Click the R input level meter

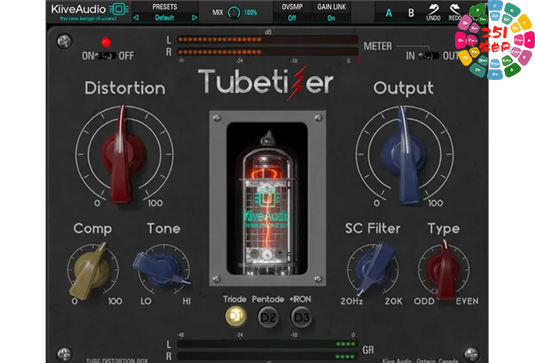pyautogui.click(x=268, y=52)
